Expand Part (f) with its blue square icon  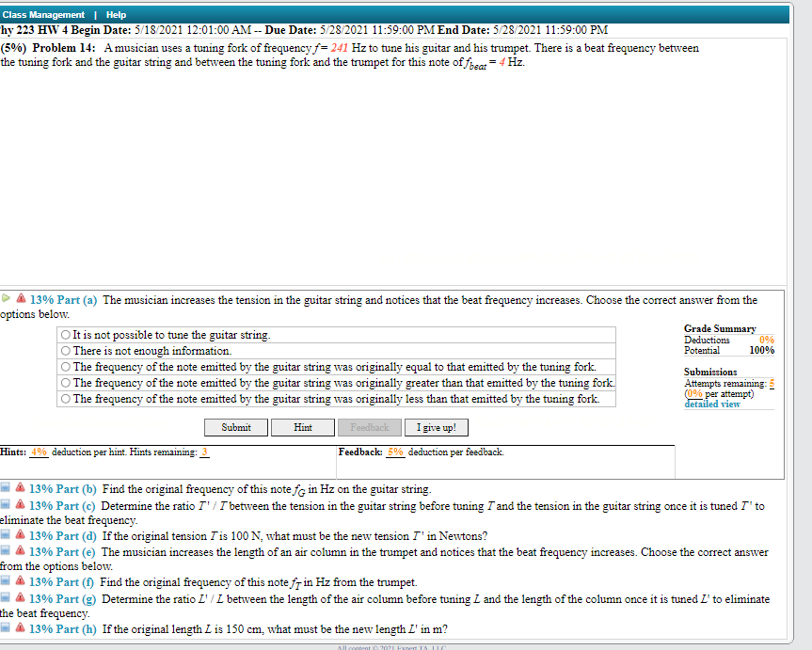click(x=5, y=581)
